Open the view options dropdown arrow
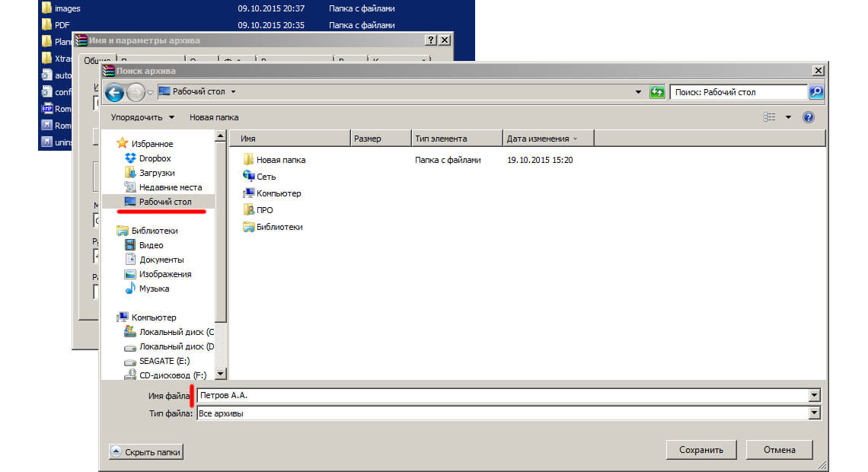Screen dimensions: 868x472 click(788, 117)
